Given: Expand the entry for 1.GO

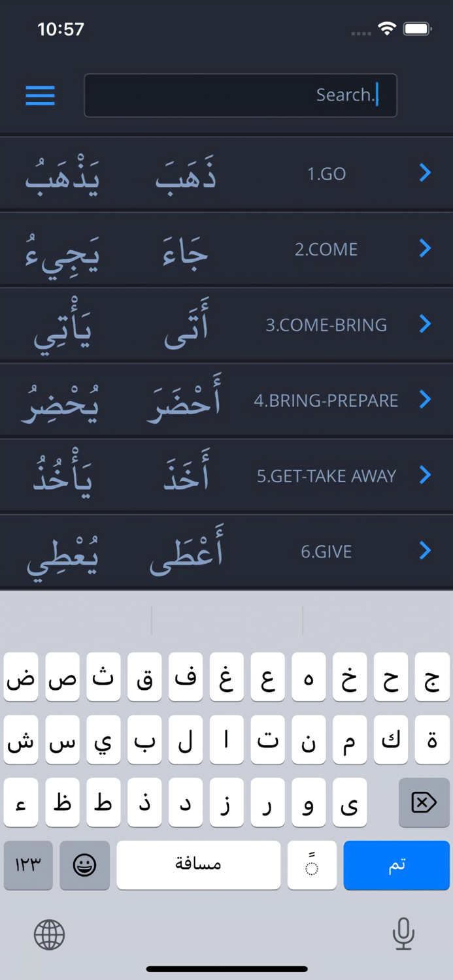Looking at the screenshot, I should (x=424, y=172).
